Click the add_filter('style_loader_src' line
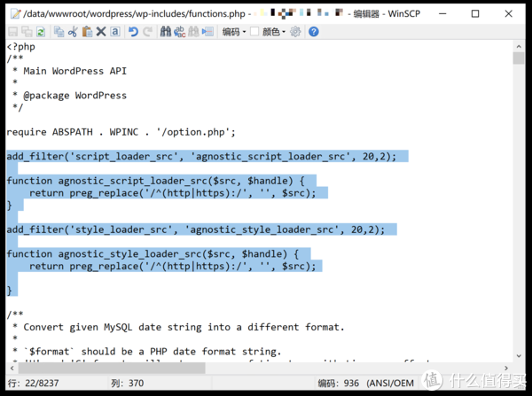The height and width of the screenshot is (396, 532). (196, 229)
